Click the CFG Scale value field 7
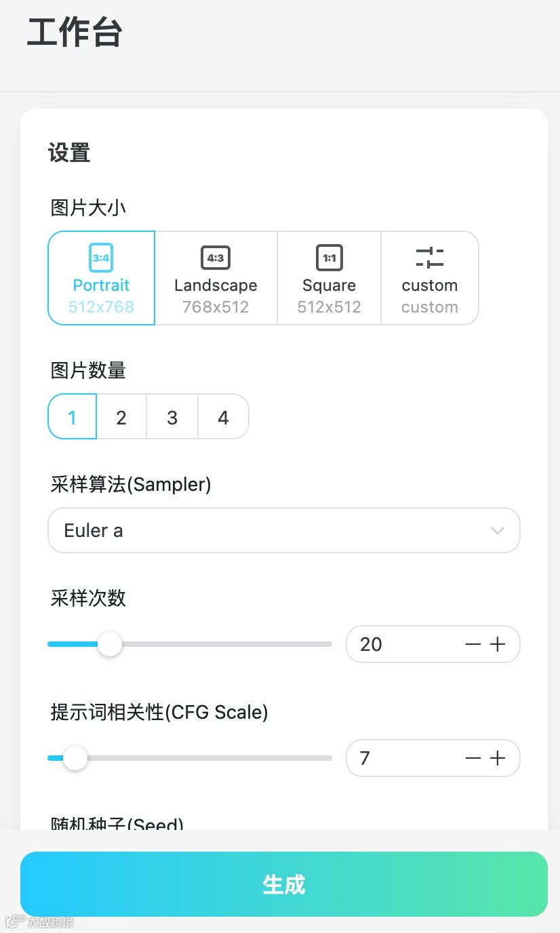 click(x=400, y=758)
